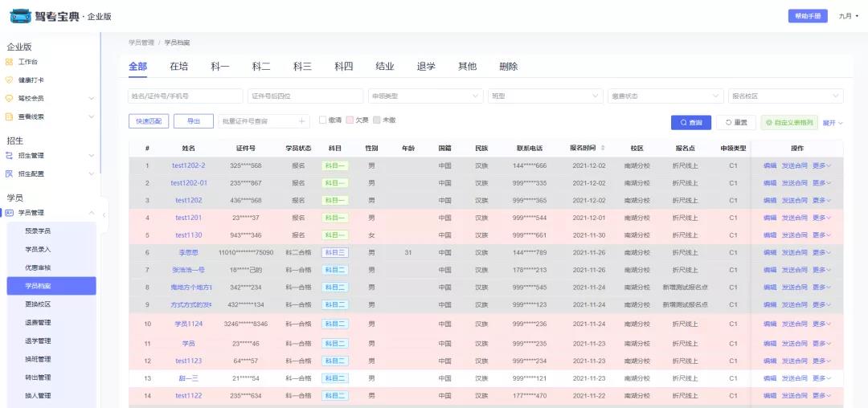Click the 工作台 grid icon in sidebar
Viewport: 868px width, 408px height.
tap(9, 62)
